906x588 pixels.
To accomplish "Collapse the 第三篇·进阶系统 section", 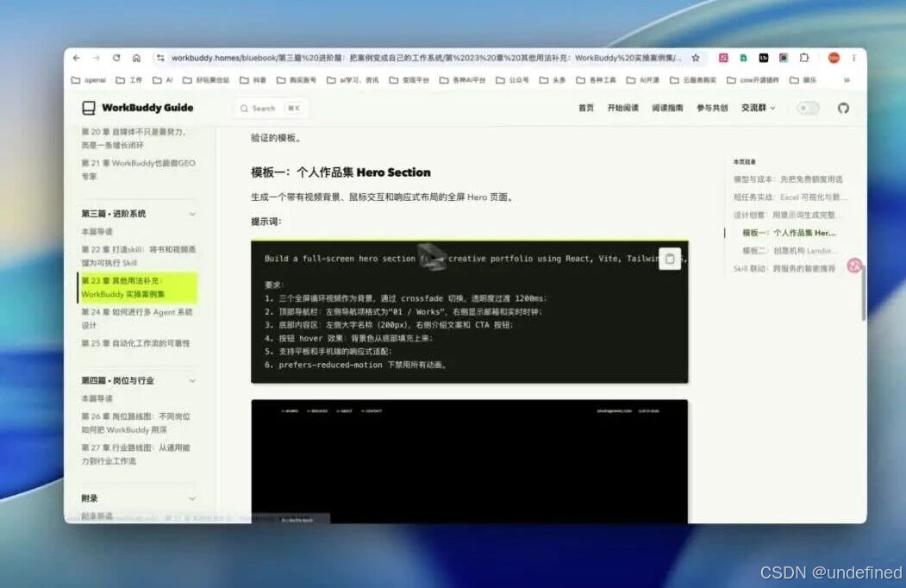I will (192, 214).
